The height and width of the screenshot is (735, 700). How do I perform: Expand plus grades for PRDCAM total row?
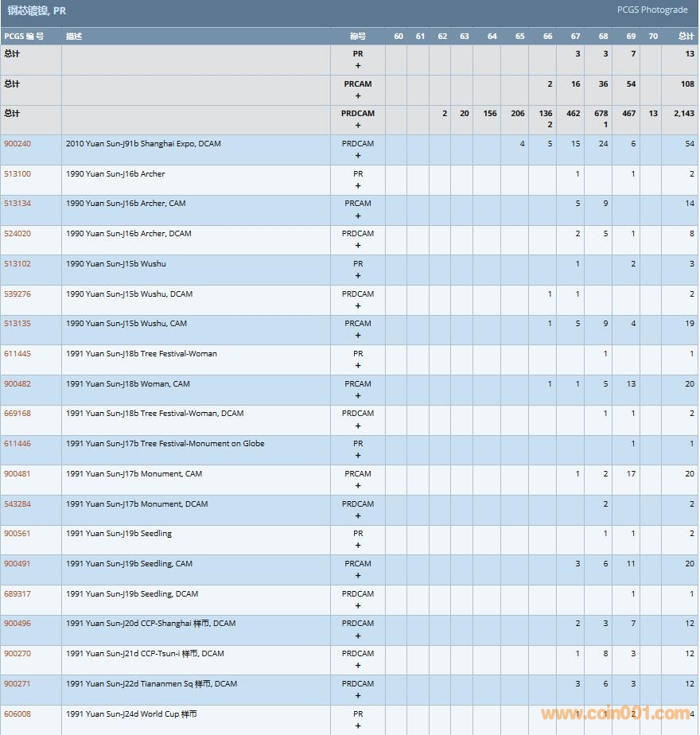point(358,126)
